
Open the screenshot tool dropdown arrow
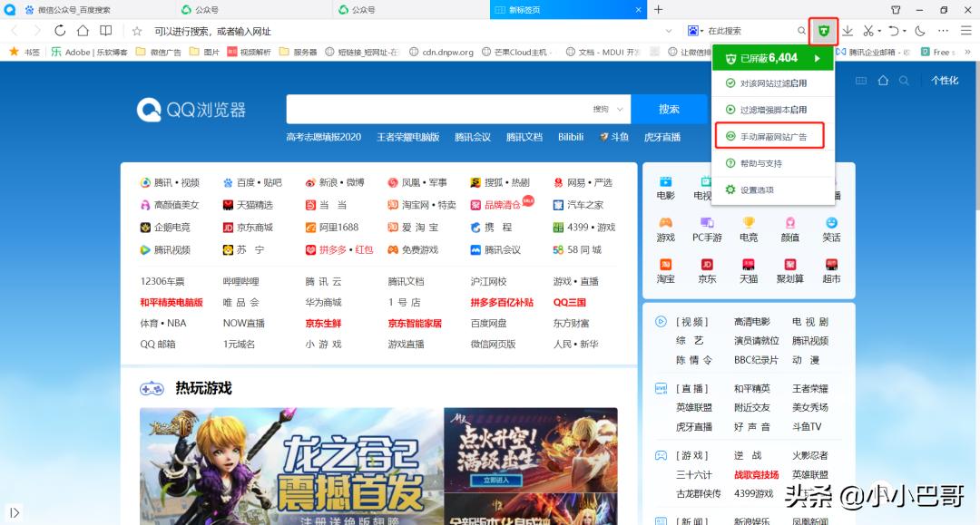[x=880, y=30]
